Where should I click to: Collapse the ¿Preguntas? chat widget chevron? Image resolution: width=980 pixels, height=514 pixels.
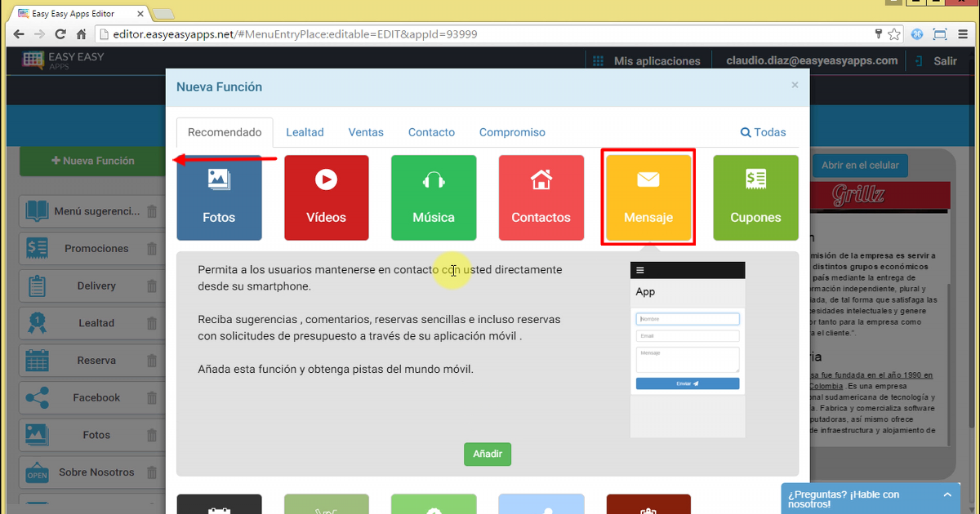click(x=947, y=493)
